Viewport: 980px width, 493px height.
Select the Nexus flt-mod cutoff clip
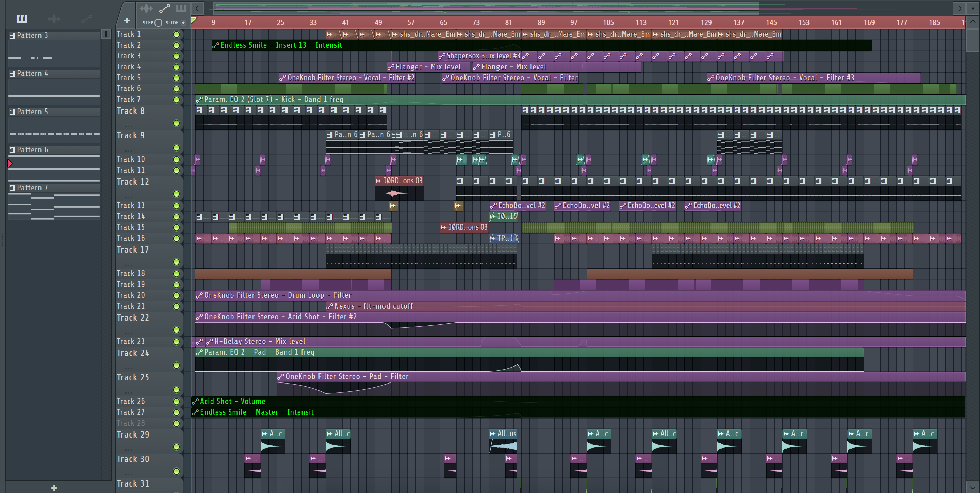[x=646, y=306]
